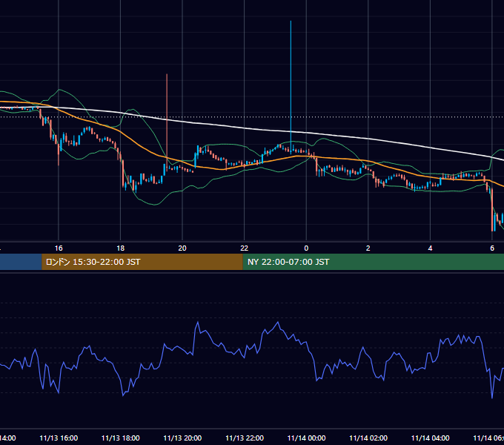Viewport: 504px width, 445px height.
Task: Click the hour label 2 on price chart axis
Action: click(368, 248)
